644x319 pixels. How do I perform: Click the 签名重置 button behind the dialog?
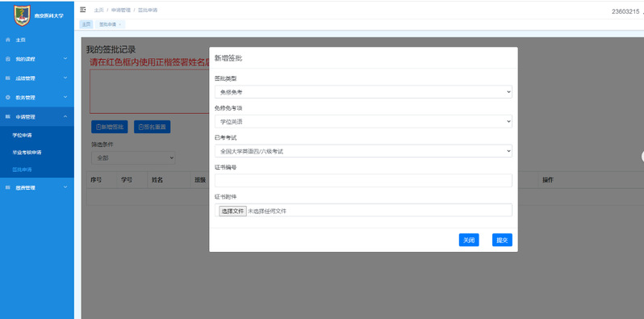(153, 127)
